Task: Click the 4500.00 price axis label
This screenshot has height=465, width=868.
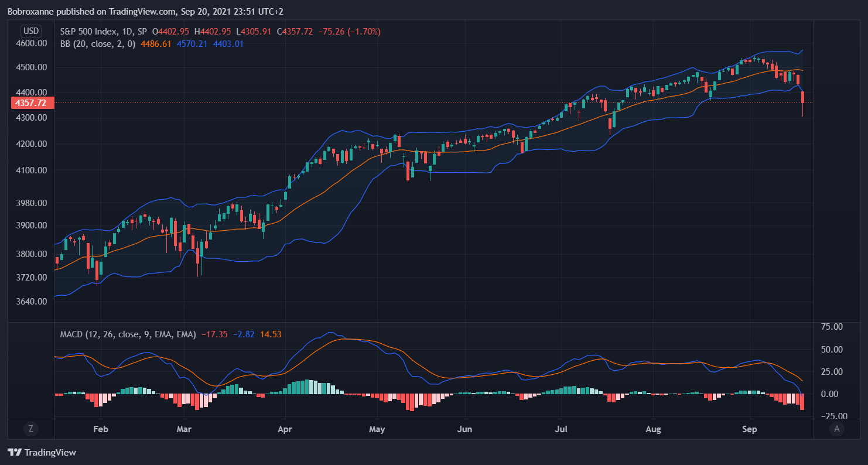Action: tap(31, 67)
